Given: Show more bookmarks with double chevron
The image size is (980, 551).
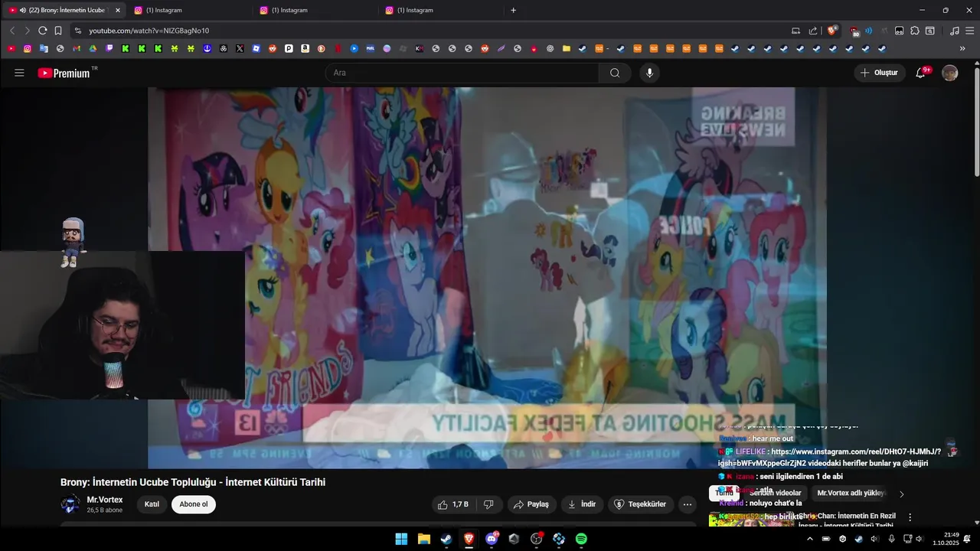Looking at the screenshot, I should click(962, 48).
